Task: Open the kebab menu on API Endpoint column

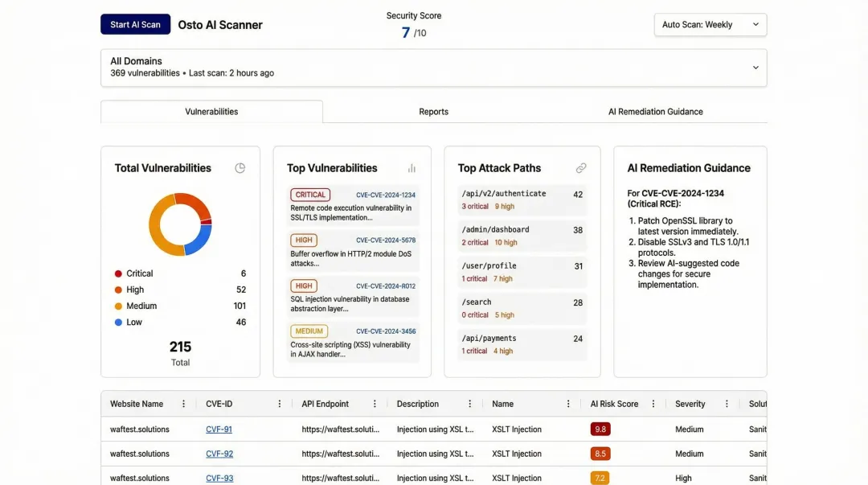Action: point(375,403)
